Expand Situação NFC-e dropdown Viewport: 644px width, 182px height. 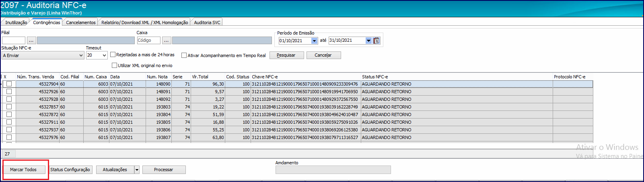pos(81,55)
